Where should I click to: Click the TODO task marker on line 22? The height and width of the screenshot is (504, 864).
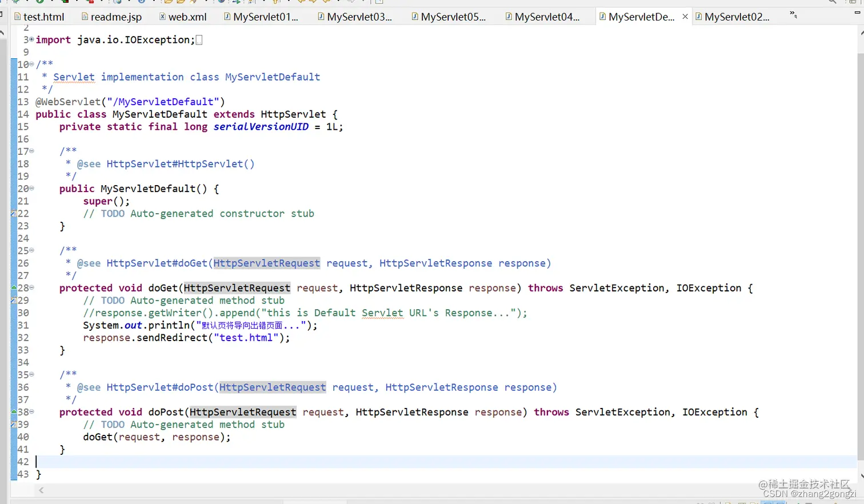pos(14,214)
